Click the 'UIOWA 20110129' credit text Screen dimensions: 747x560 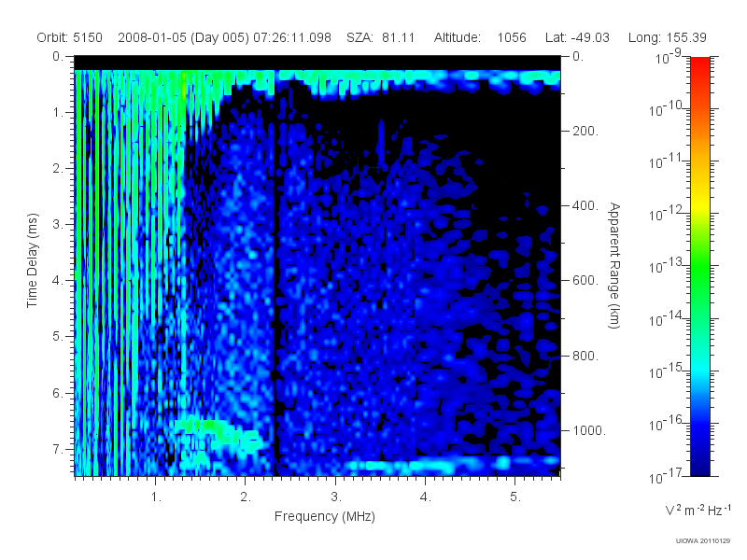pos(703,541)
